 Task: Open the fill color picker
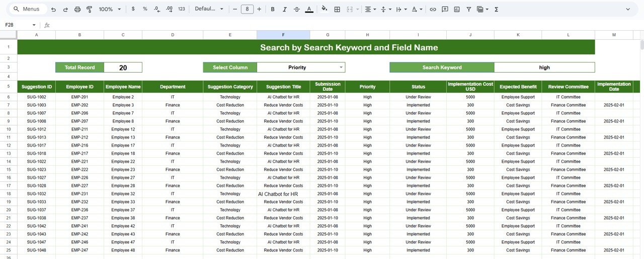coord(324,9)
